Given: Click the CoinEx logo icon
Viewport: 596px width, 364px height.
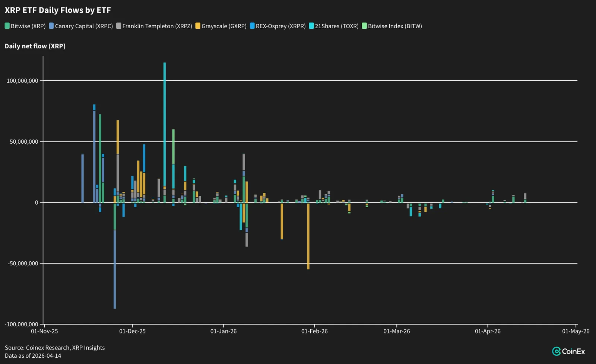Looking at the screenshot, I should point(557,351).
